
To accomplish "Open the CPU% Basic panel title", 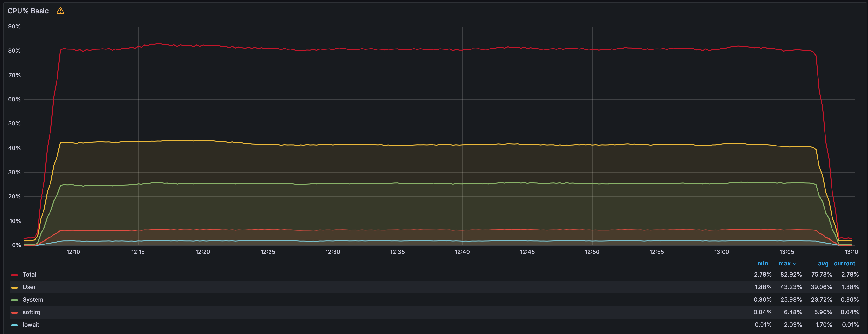I will click(28, 11).
